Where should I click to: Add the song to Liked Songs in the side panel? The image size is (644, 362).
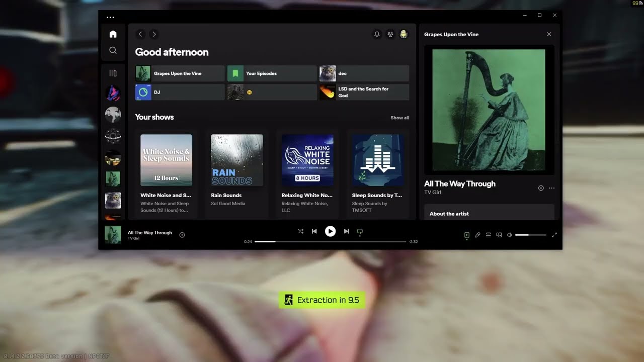(541, 188)
